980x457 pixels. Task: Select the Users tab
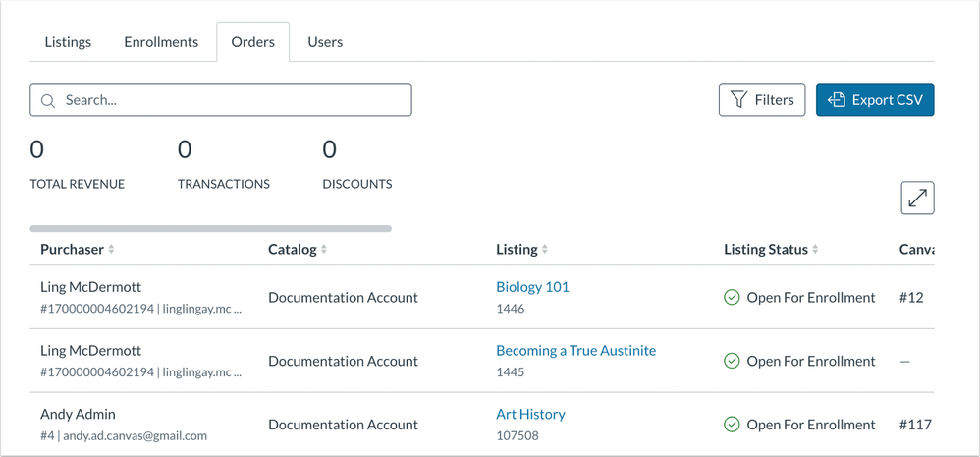(325, 42)
